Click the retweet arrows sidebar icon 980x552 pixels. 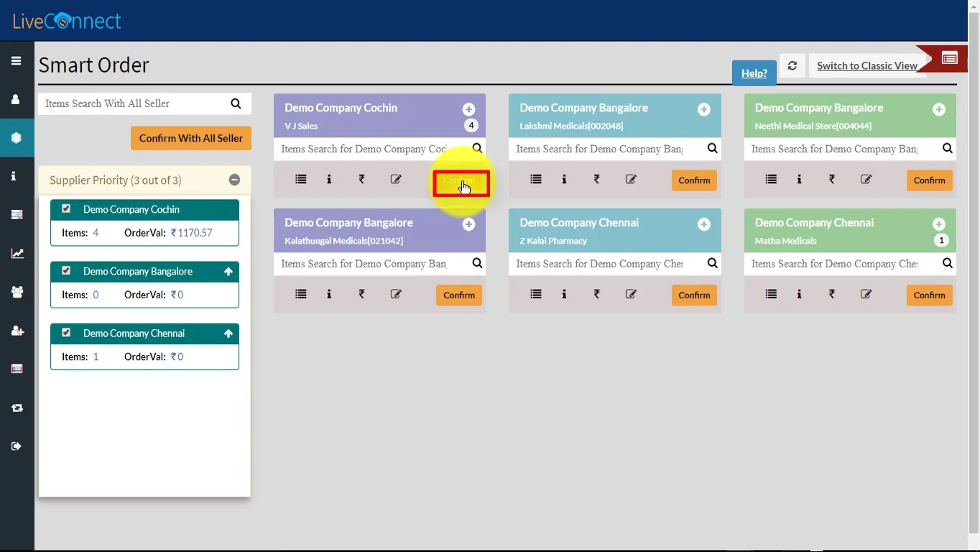[17, 408]
